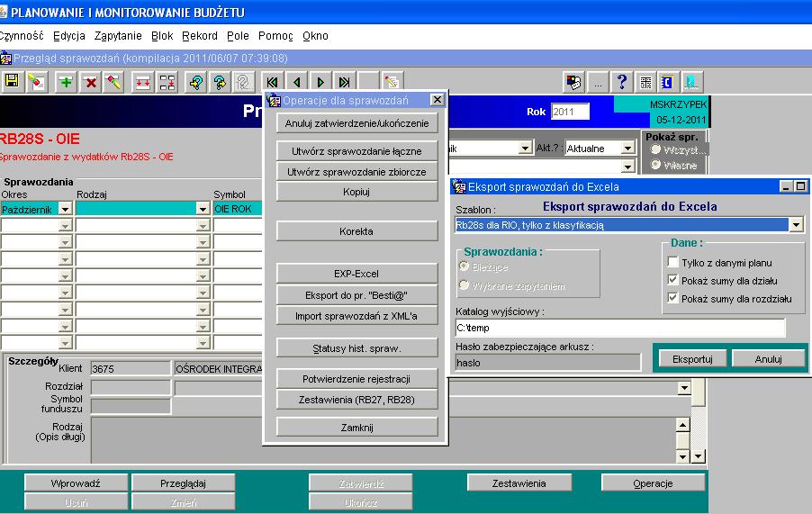Click the Wprowadź bottom button
This screenshot has width=812, height=514.
(x=76, y=482)
